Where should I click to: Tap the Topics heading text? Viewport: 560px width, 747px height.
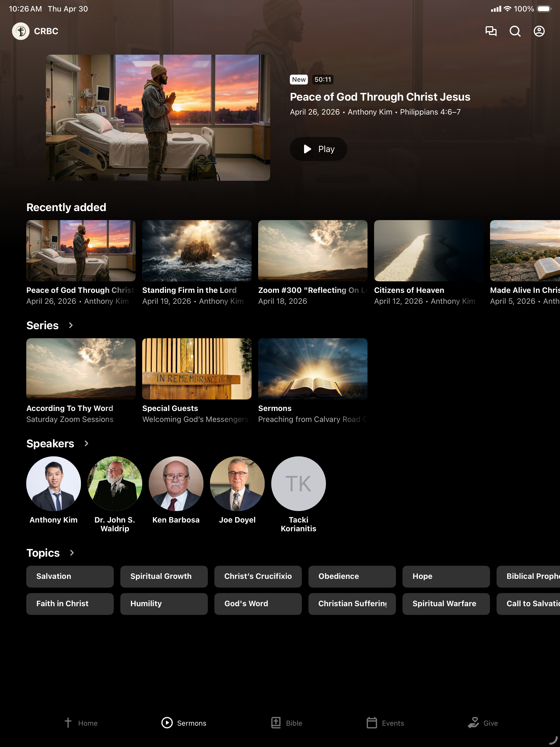(43, 553)
